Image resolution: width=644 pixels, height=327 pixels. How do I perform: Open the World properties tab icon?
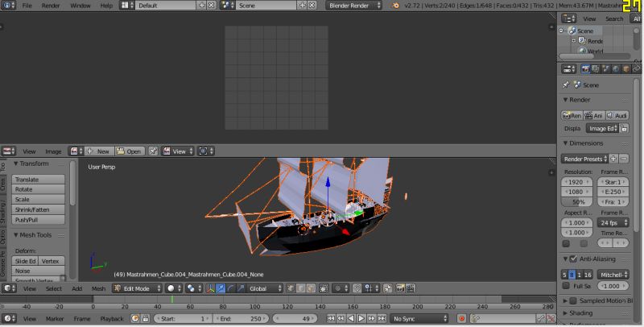(616, 69)
